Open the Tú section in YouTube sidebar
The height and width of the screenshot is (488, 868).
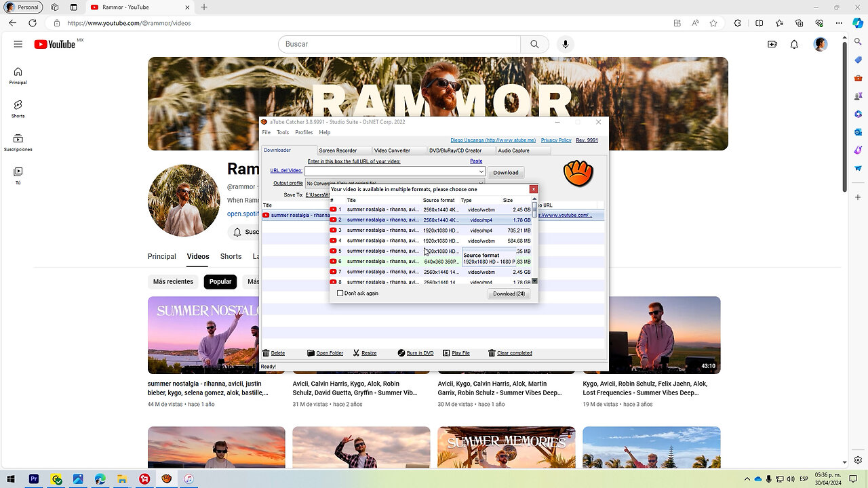pyautogui.click(x=18, y=176)
